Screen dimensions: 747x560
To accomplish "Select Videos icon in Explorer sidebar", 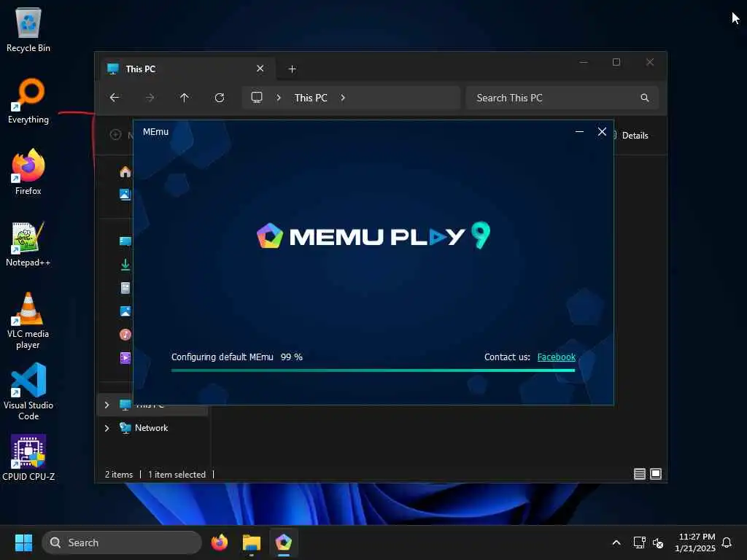I will click(x=125, y=357).
